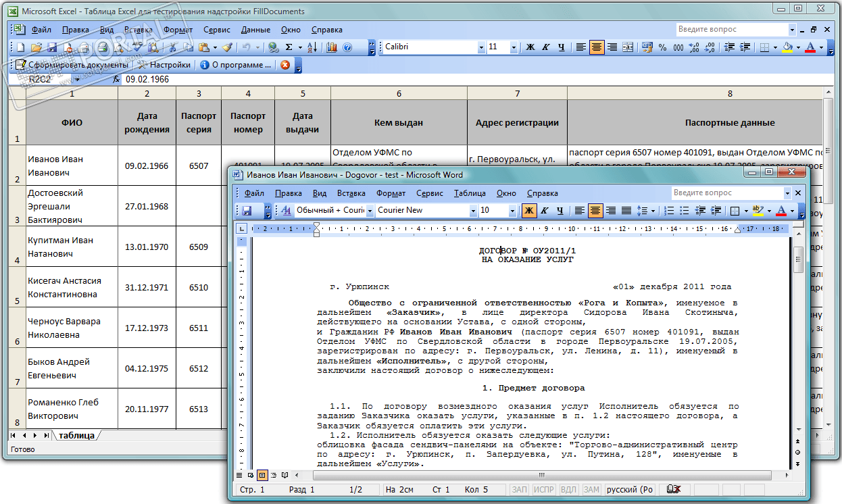This screenshot has height=504, width=842.
Task: Insert a hyperlink via the globe icon
Action: (272, 47)
